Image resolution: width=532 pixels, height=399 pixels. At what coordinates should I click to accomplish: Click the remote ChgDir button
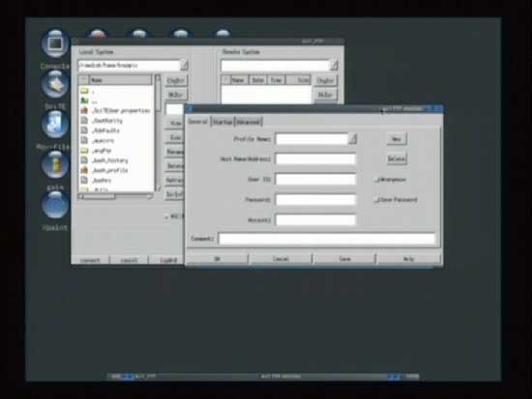(325, 81)
